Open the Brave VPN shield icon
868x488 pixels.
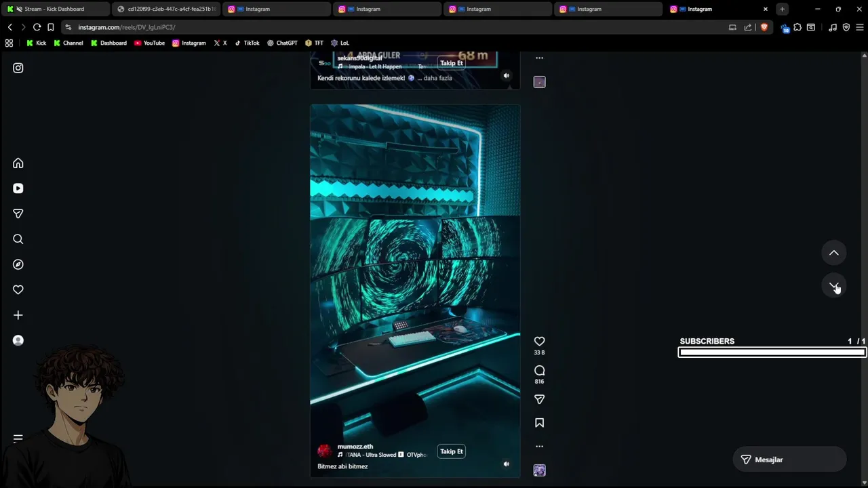click(846, 27)
